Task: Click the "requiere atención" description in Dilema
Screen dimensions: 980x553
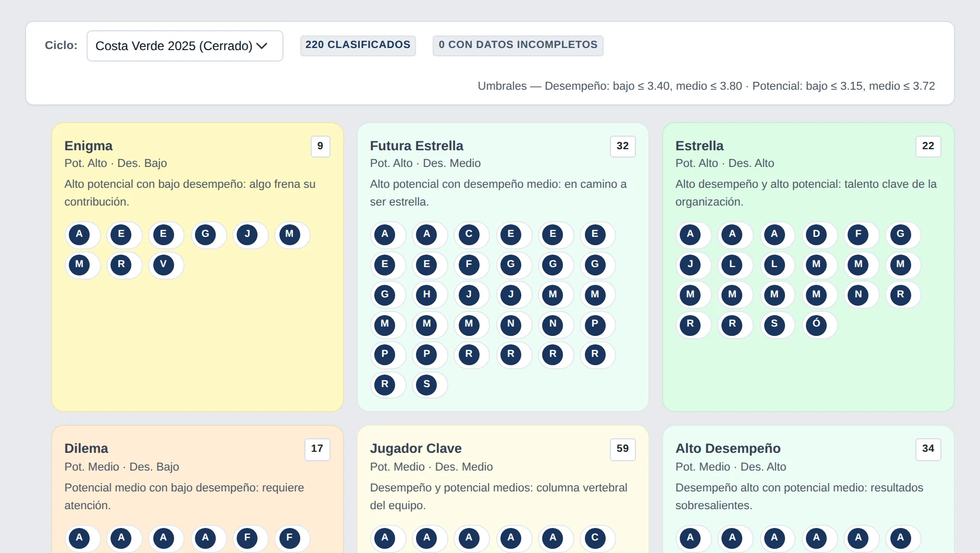Action: coord(185,497)
